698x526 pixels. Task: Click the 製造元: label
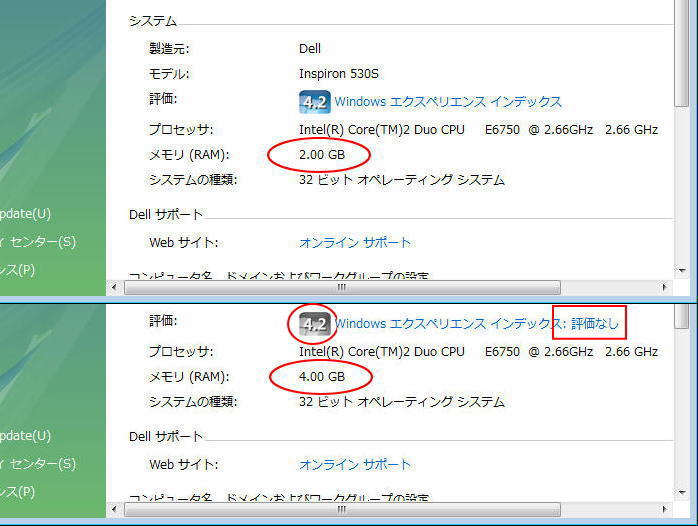[169, 49]
